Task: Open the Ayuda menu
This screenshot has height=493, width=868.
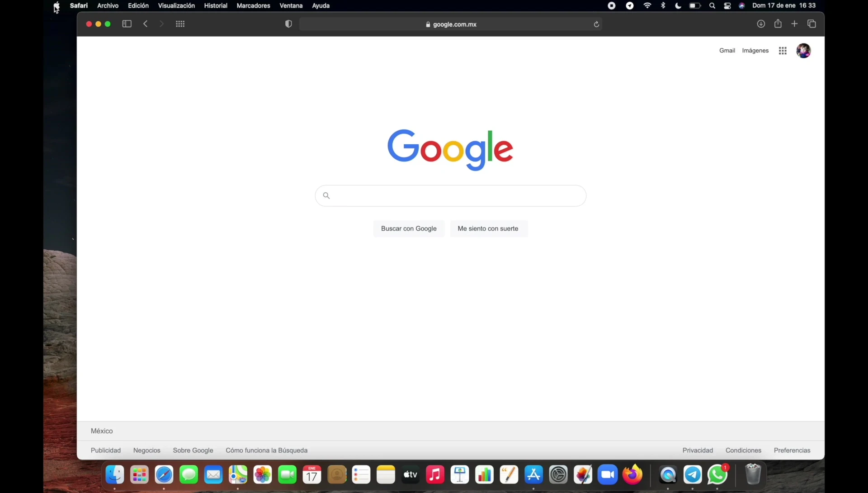Action: click(x=321, y=5)
